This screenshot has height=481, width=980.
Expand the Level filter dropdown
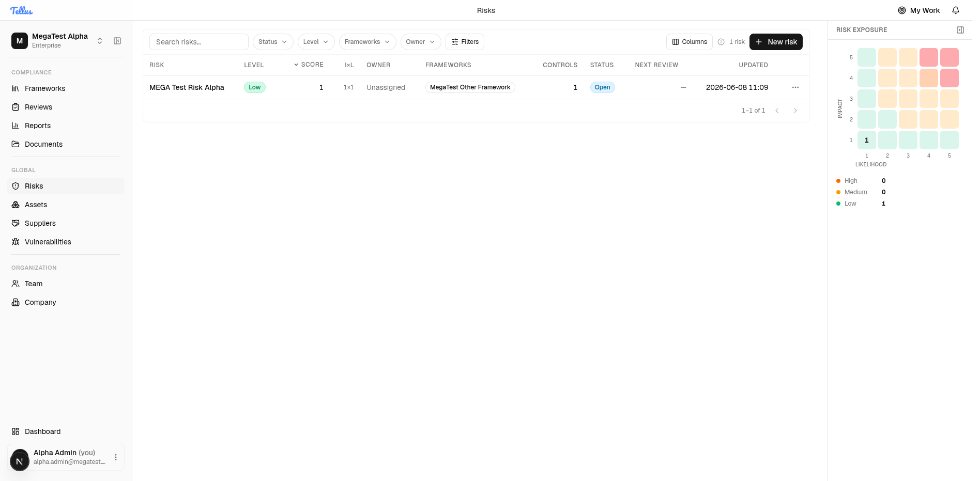pos(316,42)
